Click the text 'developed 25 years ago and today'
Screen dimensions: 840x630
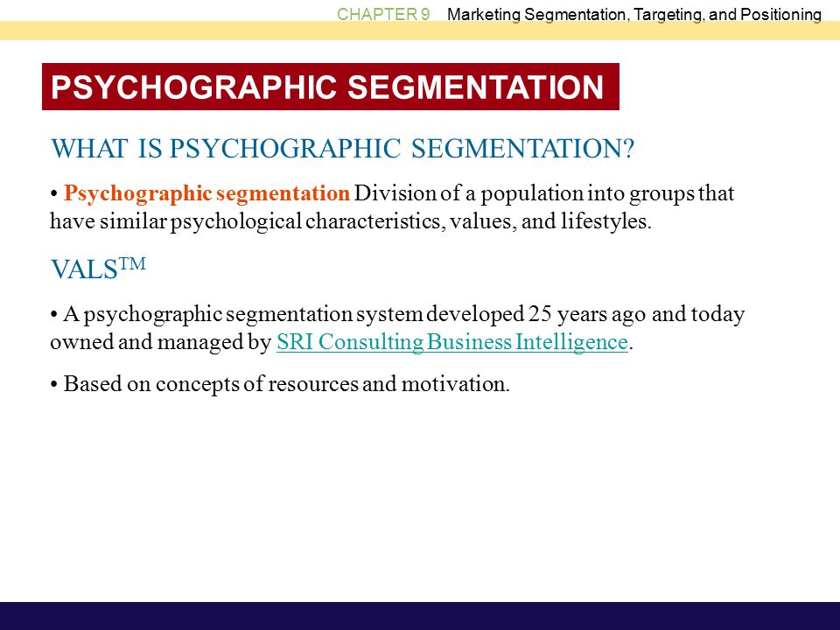click(585, 314)
